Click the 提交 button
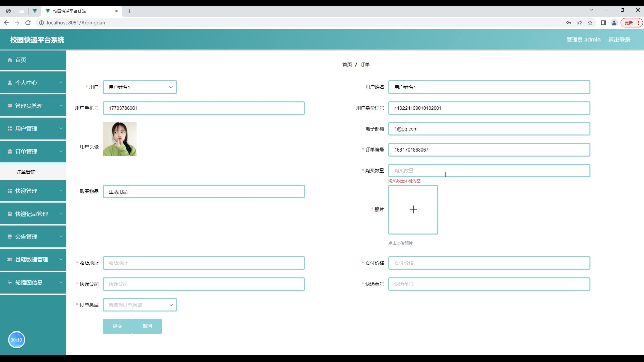The image size is (644, 362). (117, 326)
